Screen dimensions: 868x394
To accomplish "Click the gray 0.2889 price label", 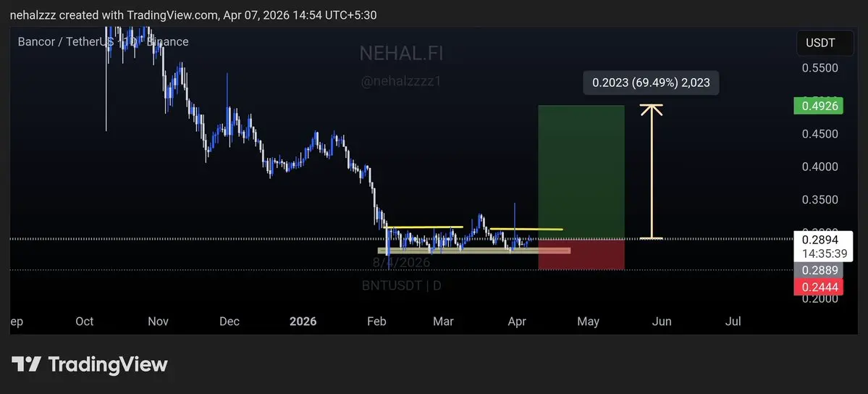I will (818, 270).
